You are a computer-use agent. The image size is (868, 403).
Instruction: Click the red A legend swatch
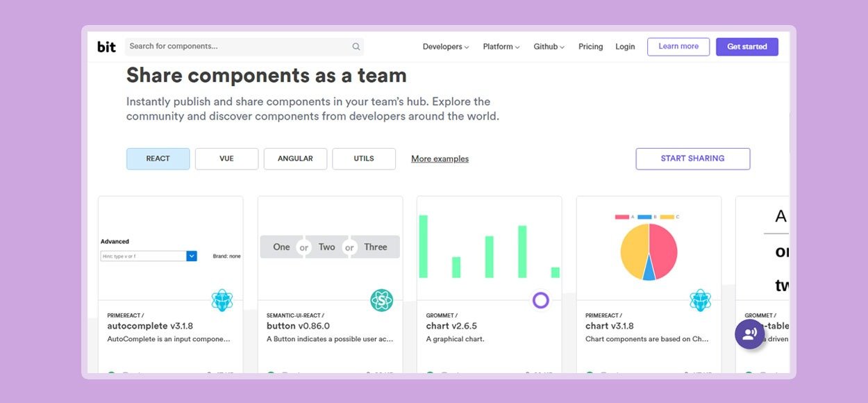tap(622, 217)
